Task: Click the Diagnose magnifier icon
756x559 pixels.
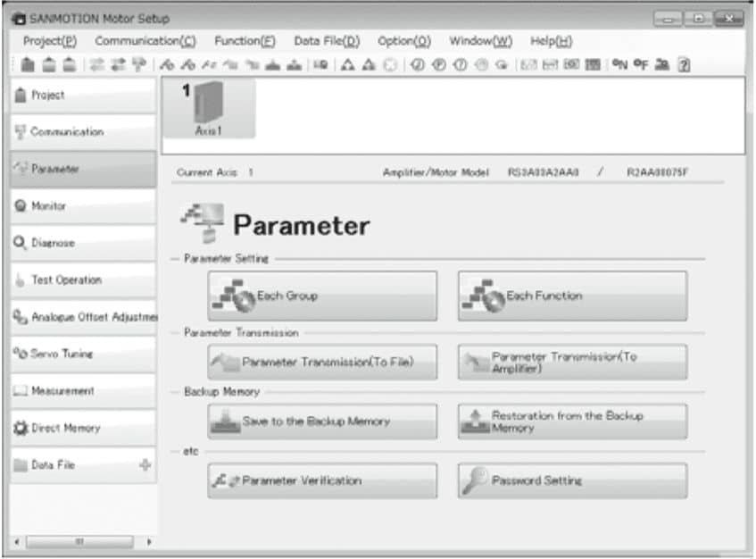Action: pos(20,243)
